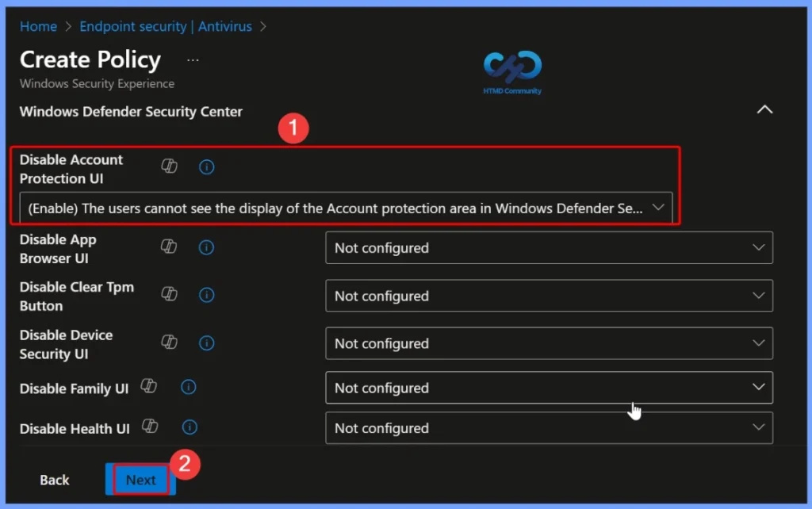This screenshot has height=509, width=812.
Task: Click the info icon for Disable App Browser UI
Action: [206, 247]
